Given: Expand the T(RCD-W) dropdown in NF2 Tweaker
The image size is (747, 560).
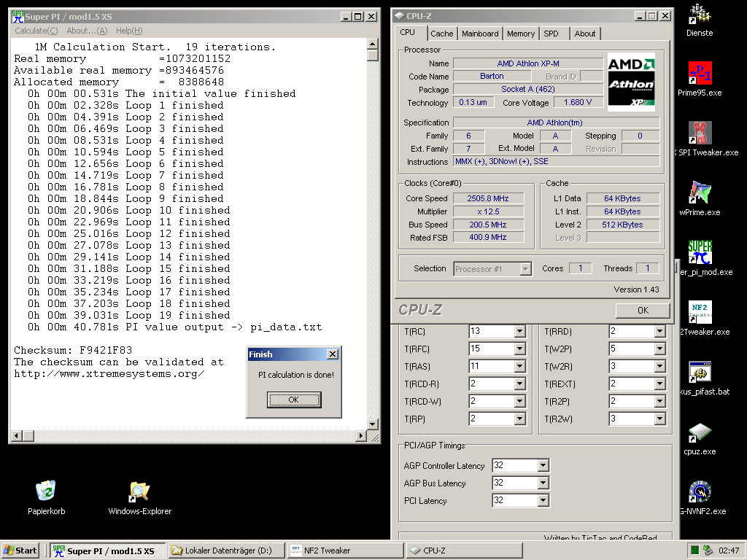Looking at the screenshot, I should [x=519, y=402].
